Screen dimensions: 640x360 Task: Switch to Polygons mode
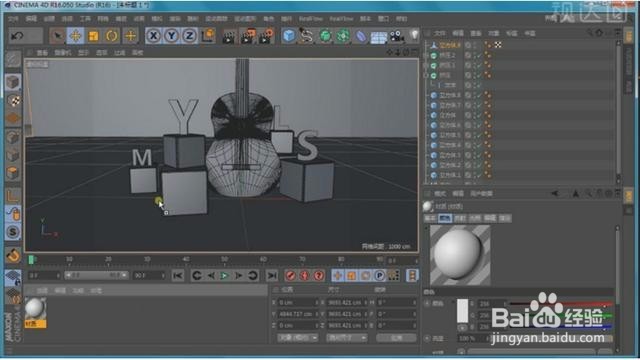coord(13,173)
